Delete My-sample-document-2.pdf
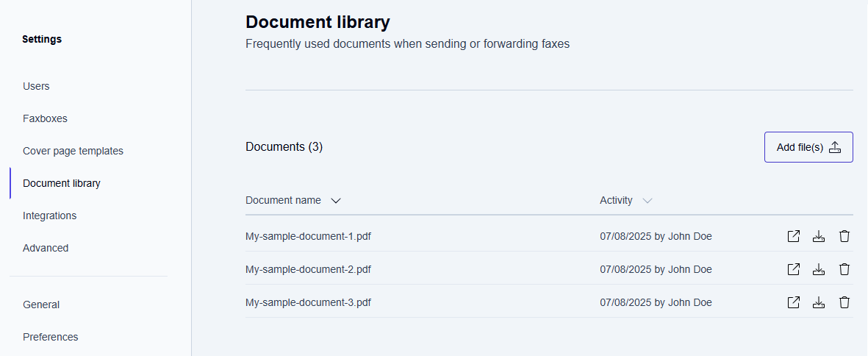 pyautogui.click(x=844, y=269)
